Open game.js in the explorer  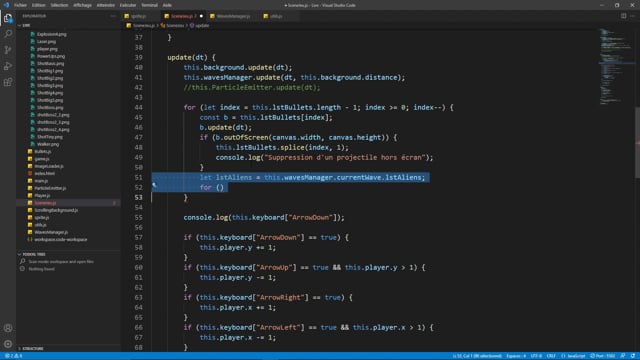click(x=42, y=159)
